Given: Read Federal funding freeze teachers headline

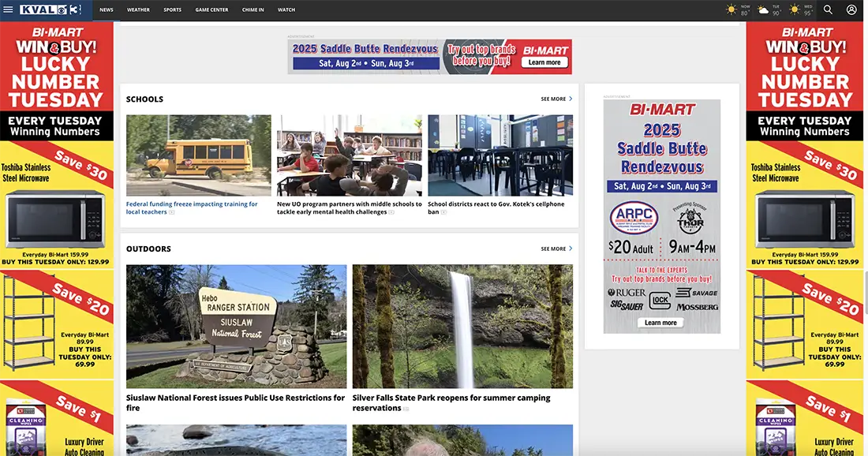Looking at the screenshot, I should point(192,208).
